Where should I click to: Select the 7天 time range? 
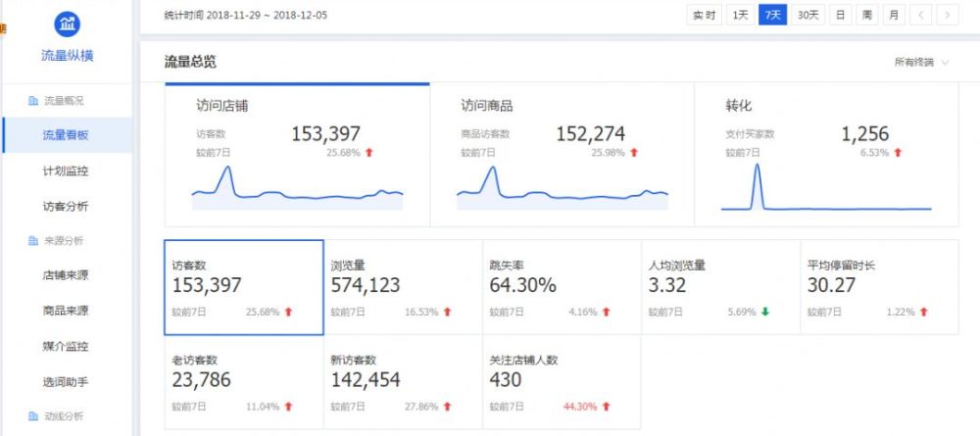pyautogui.click(x=773, y=15)
